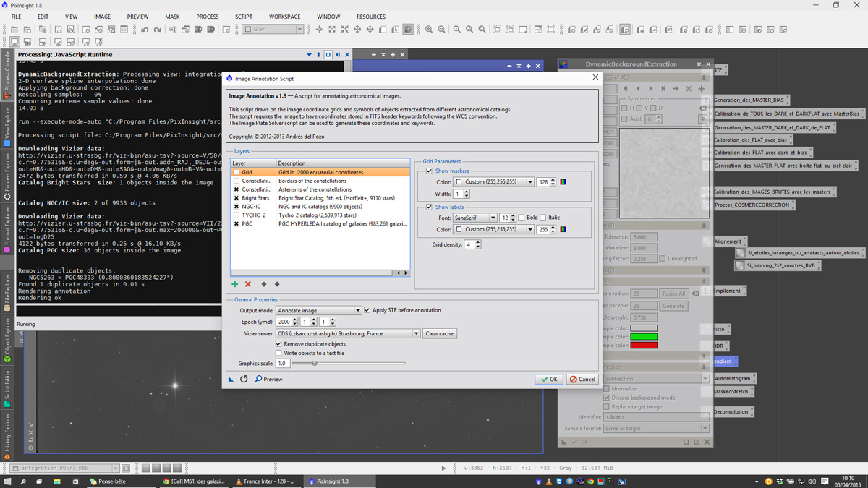Move the selected layer down
The height and width of the screenshot is (488, 868).
(277, 284)
